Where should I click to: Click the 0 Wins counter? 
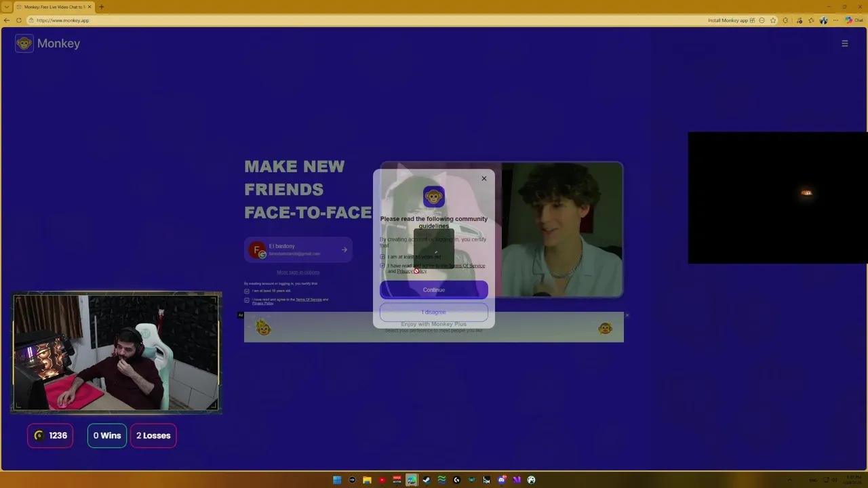point(106,436)
